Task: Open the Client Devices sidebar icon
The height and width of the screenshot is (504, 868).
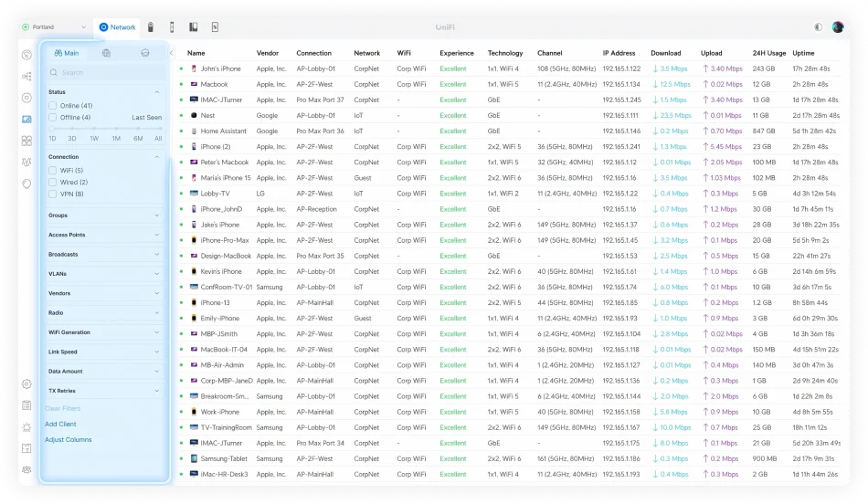Action: [x=26, y=120]
